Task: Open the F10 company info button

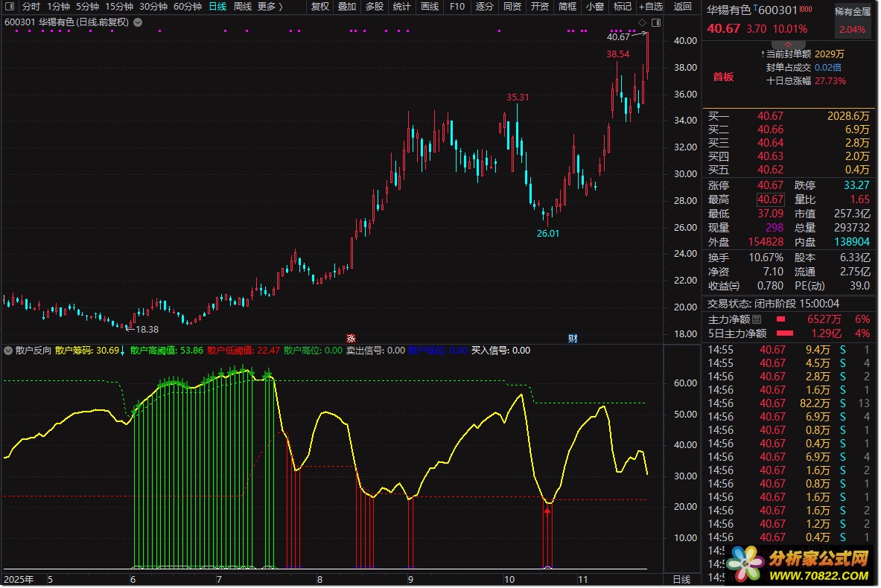Action: tap(457, 7)
